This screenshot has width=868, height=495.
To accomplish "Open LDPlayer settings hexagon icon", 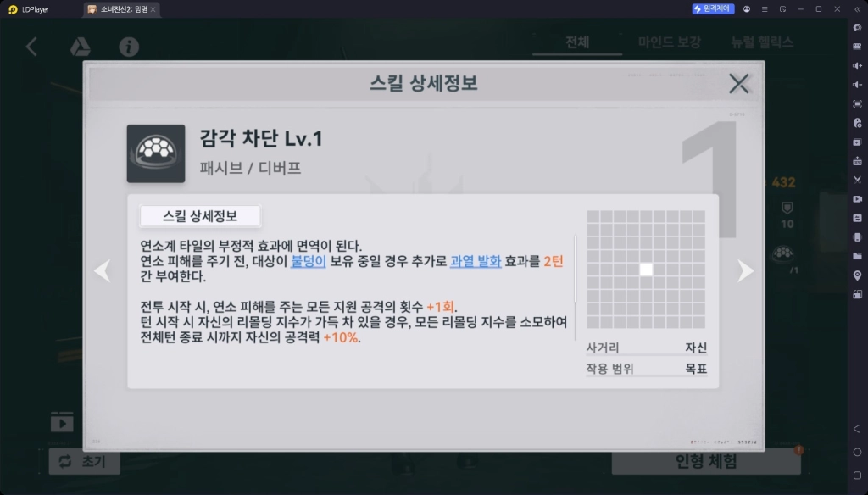I will pyautogui.click(x=857, y=28).
